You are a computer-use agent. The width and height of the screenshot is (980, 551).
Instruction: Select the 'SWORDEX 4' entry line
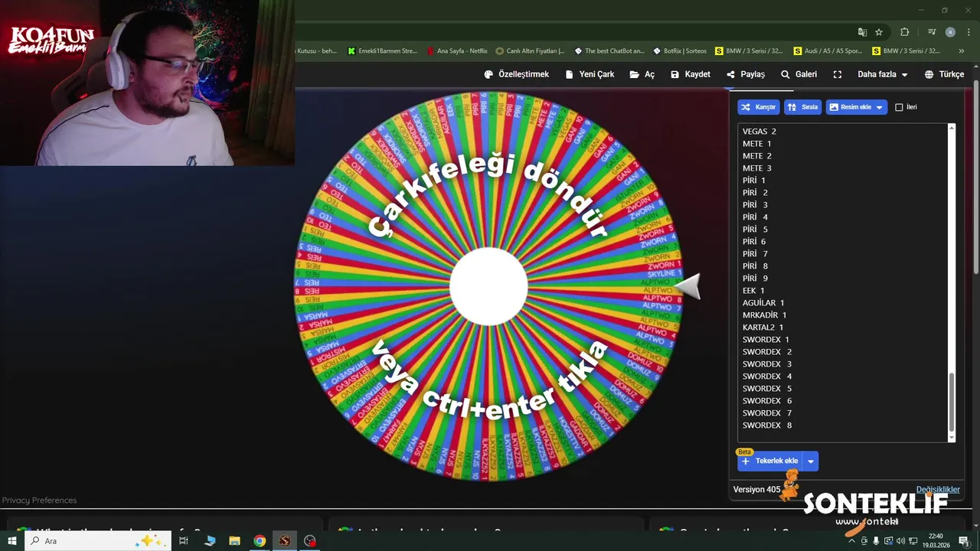tap(767, 377)
